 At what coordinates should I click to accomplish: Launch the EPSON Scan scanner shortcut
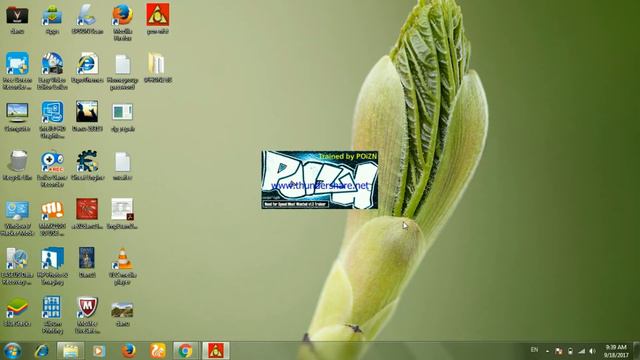point(87,16)
